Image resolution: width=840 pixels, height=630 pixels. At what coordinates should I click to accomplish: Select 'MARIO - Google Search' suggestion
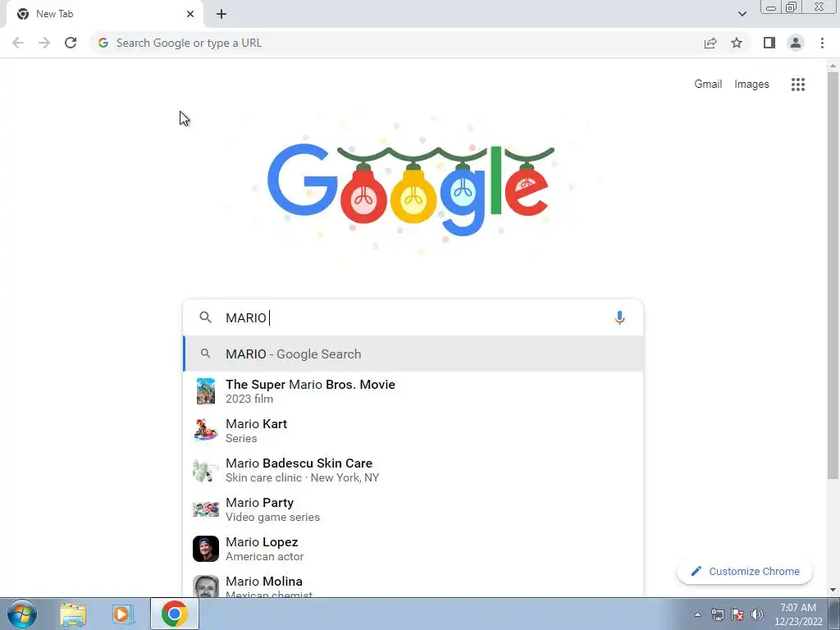tap(413, 354)
